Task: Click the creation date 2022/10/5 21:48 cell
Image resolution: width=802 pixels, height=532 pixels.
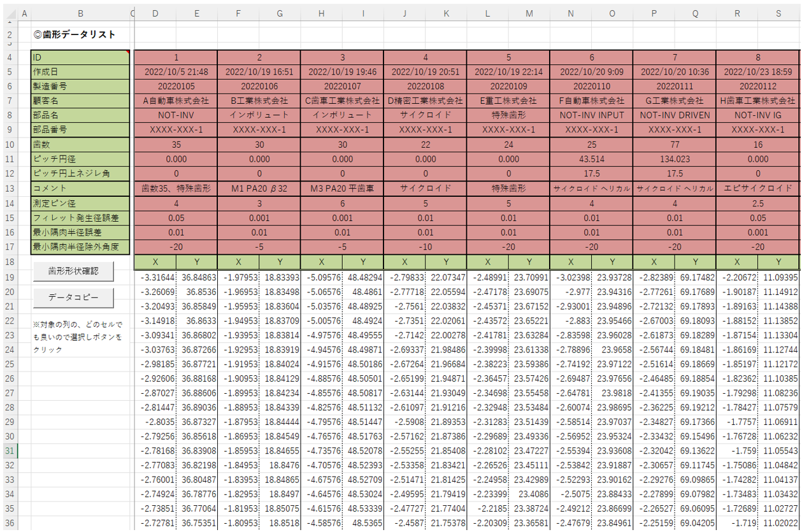Action: [176, 72]
